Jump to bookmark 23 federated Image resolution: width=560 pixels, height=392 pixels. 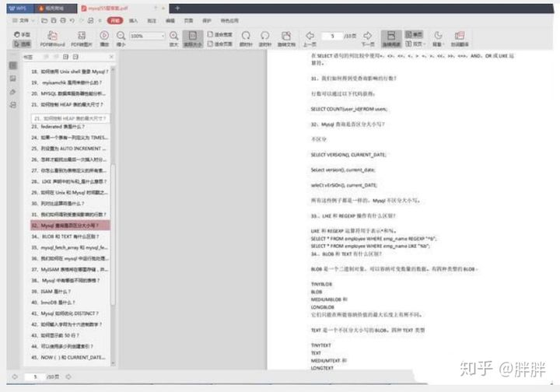click(x=58, y=126)
